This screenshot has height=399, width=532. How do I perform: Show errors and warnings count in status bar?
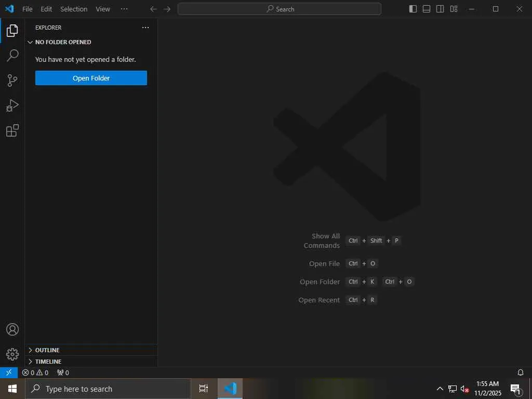point(35,373)
